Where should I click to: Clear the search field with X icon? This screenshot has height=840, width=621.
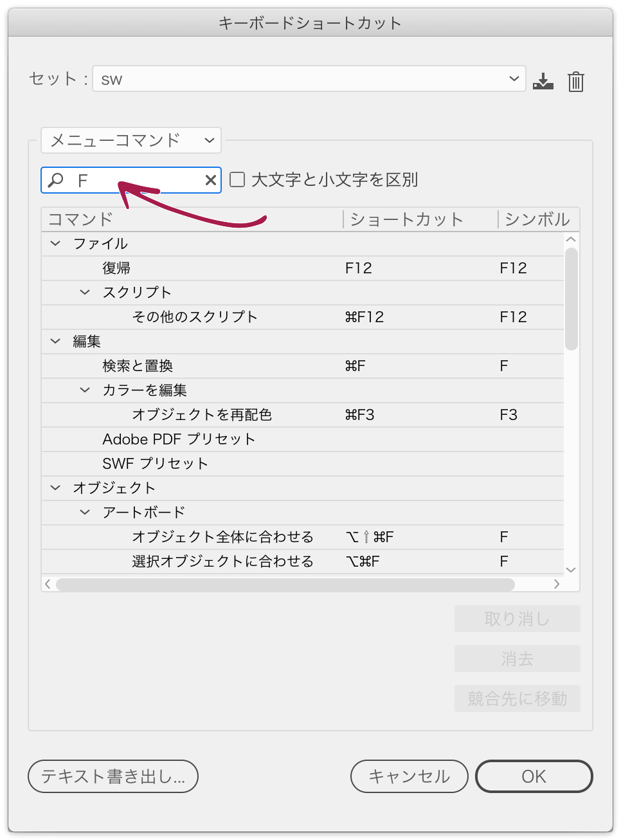[210, 180]
